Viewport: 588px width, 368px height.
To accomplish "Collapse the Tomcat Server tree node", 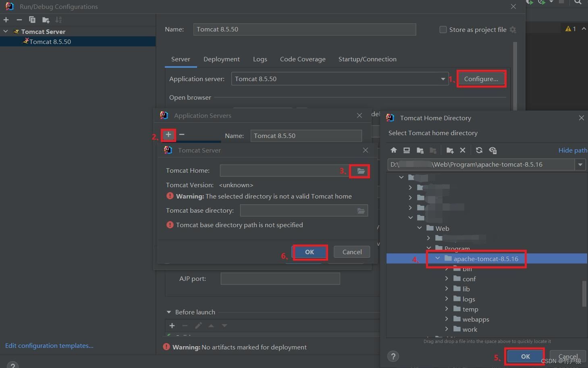I will (x=6, y=31).
